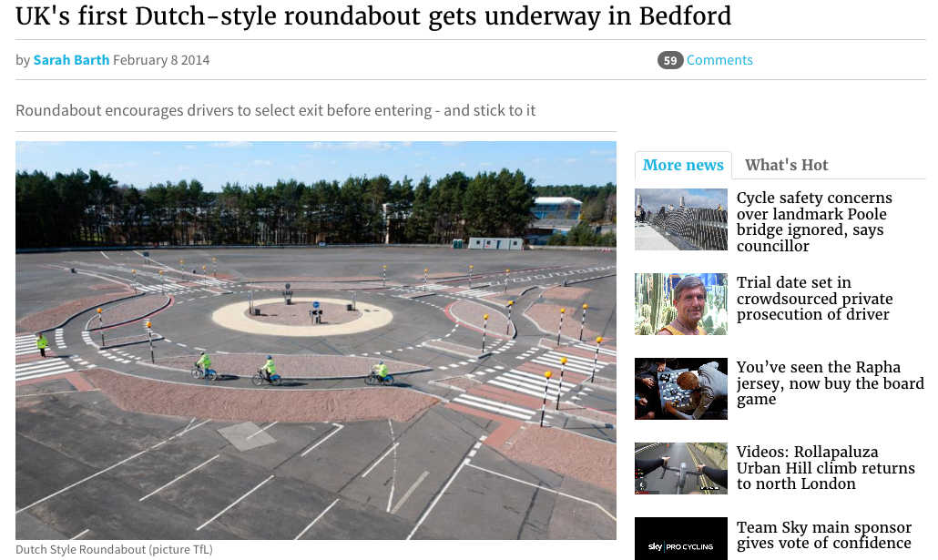The width and height of the screenshot is (938, 560).
Task: Select the More news tab
Action: [x=683, y=165]
